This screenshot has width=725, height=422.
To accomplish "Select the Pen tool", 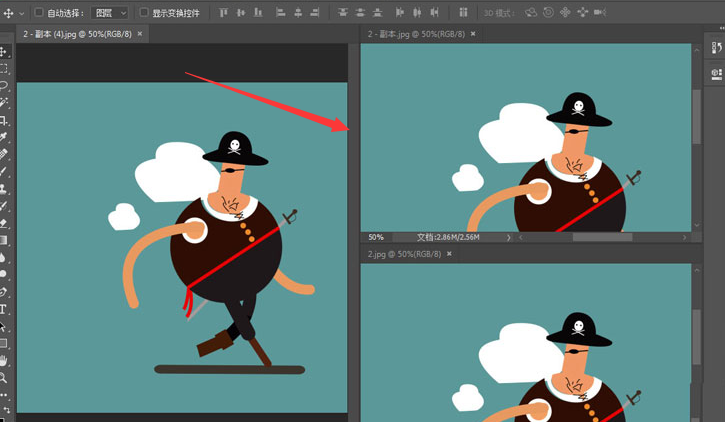I will click(x=4, y=292).
